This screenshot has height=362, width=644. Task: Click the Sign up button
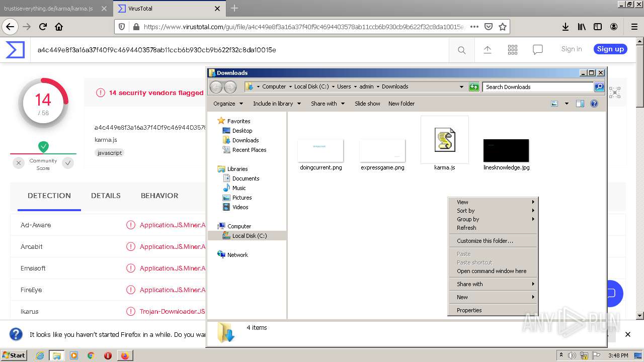[x=610, y=49]
